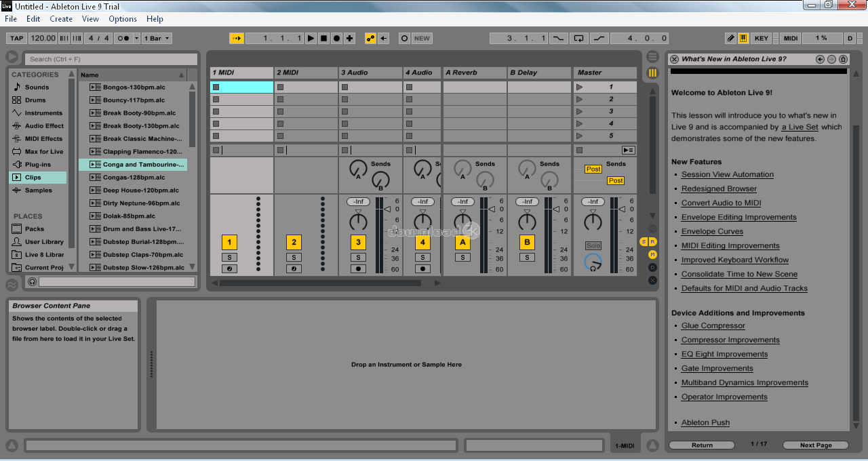Select Sounds category in browser

click(x=37, y=87)
